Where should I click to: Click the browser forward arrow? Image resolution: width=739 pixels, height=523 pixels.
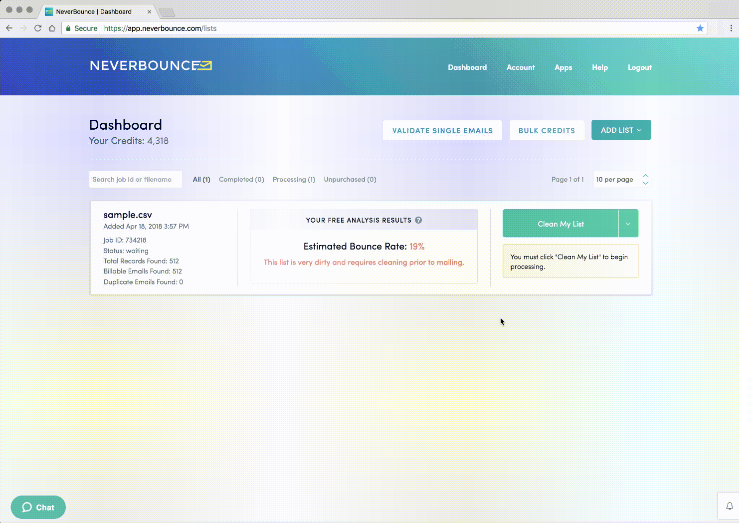pos(24,28)
